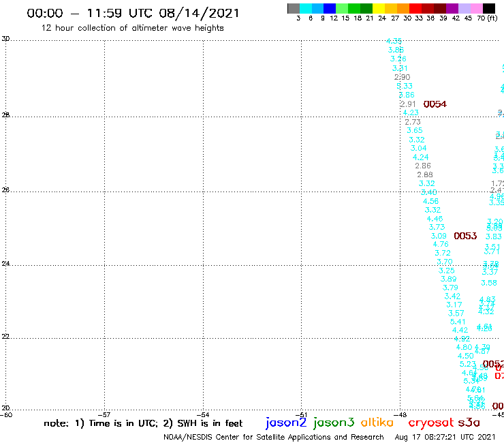Select the s3a satellite legend label

469,423
